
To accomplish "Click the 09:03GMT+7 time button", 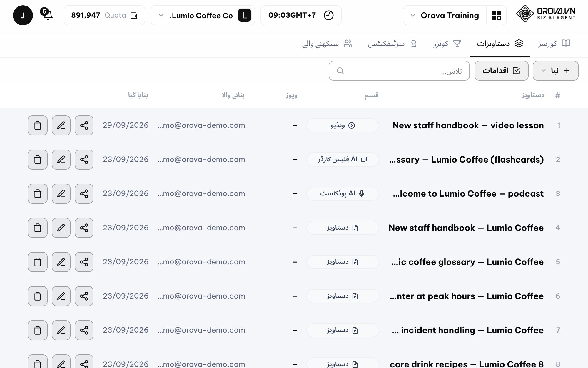I will [x=301, y=15].
